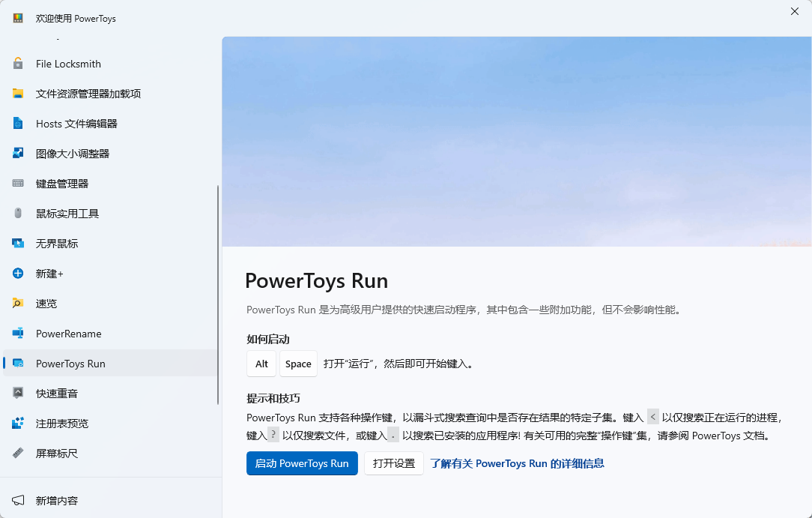Image resolution: width=812 pixels, height=518 pixels.
Task: Open 新增内容 at the sidebar bottom
Action: [x=111, y=501]
